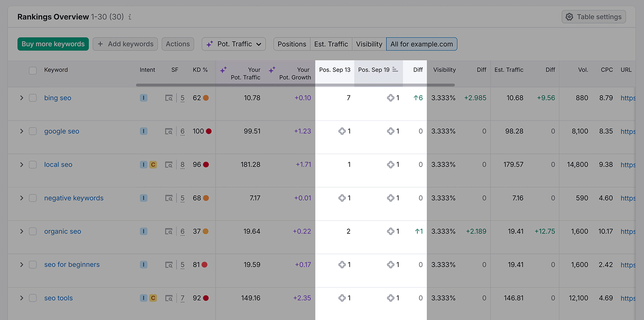The height and width of the screenshot is (320, 644).
Task: Click the red KD difficulty dot for local seo
Action: [x=206, y=165]
